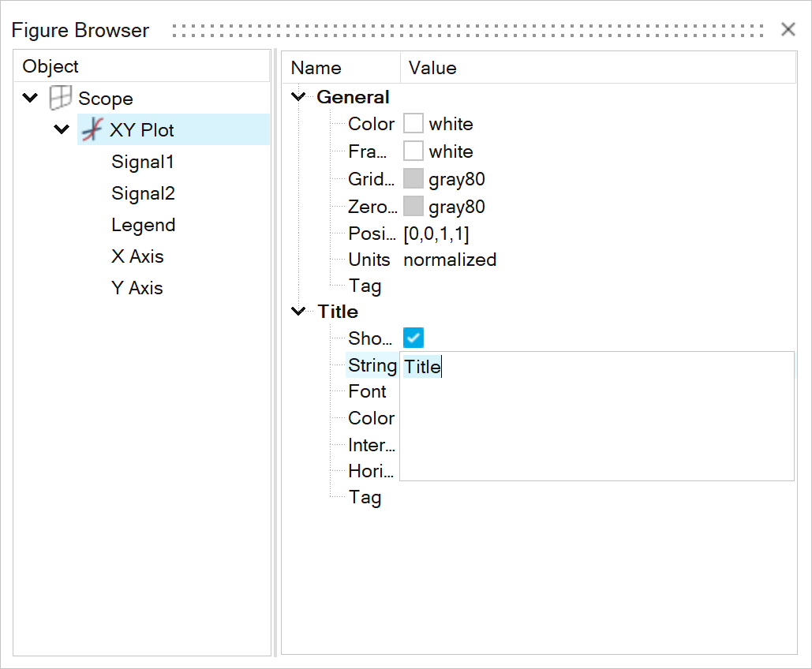Select Signal1 in the object tree
The image size is (812, 669).
[143, 162]
